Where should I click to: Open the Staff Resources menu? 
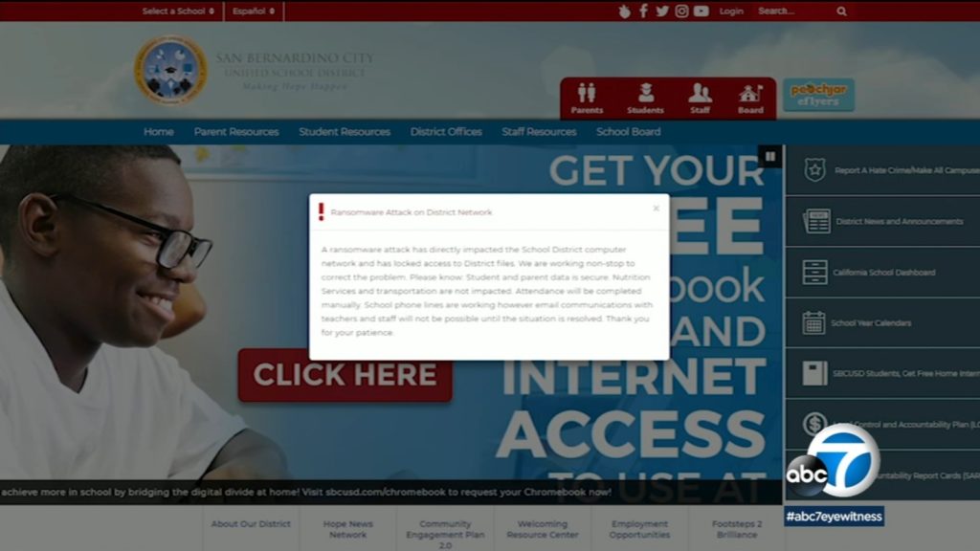[x=539, y=132]
